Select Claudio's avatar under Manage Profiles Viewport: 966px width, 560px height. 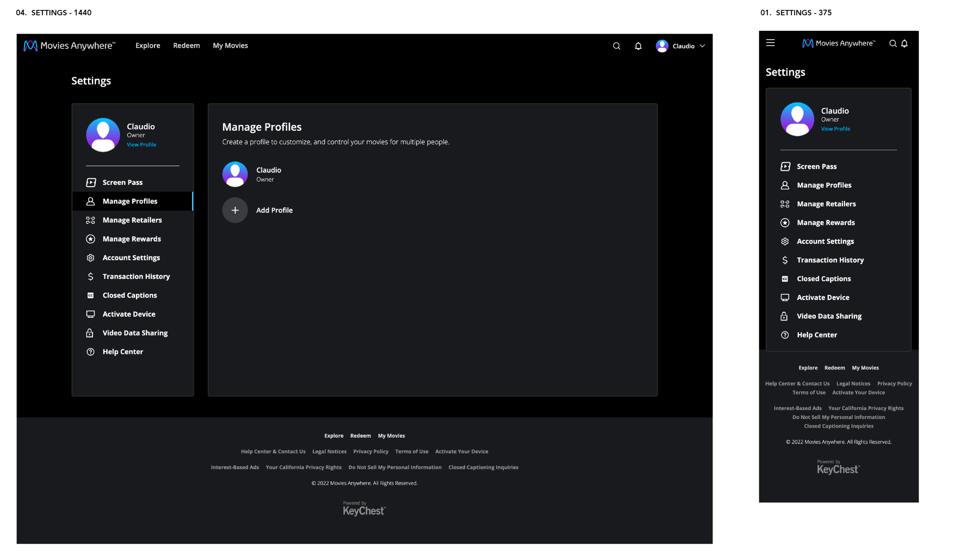(x=235, y=174)
